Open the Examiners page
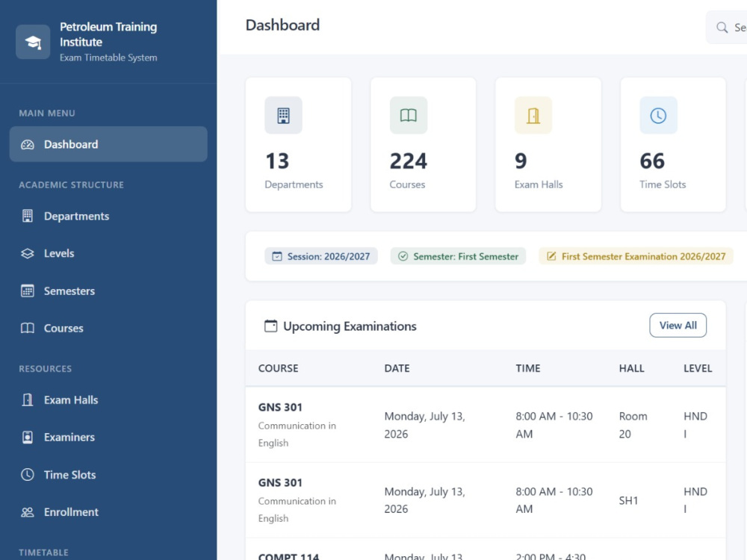The height and width of the screenshot is (560, 747). [108, 437]
